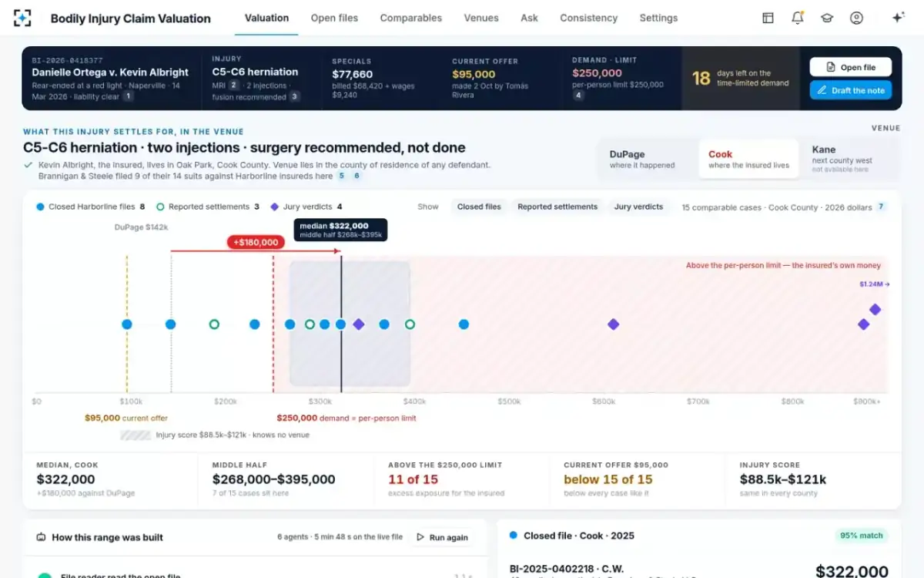Click the DuPage $142k marker label

click(x=142, y=227)
